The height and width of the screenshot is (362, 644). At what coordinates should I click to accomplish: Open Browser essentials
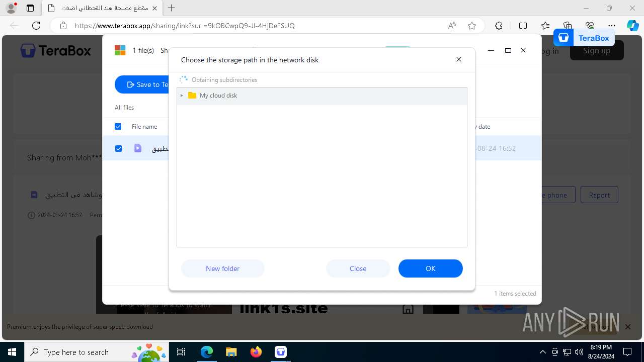coord(590,26)
